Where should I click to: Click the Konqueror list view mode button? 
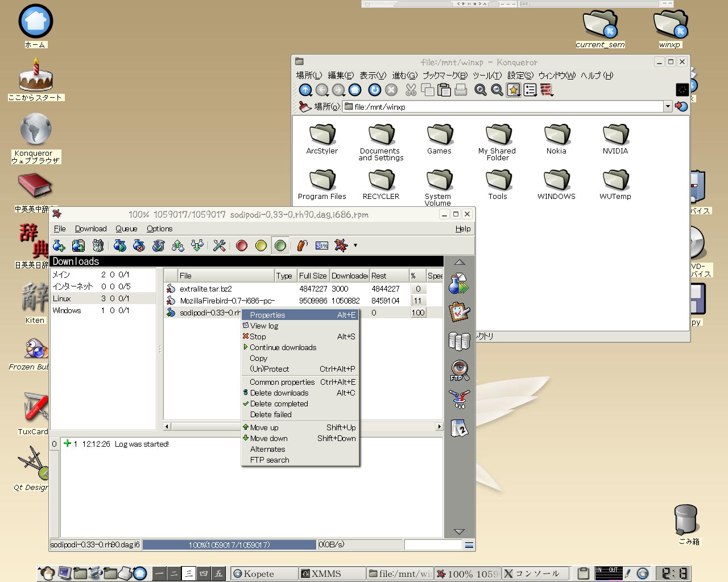(530, 90)
